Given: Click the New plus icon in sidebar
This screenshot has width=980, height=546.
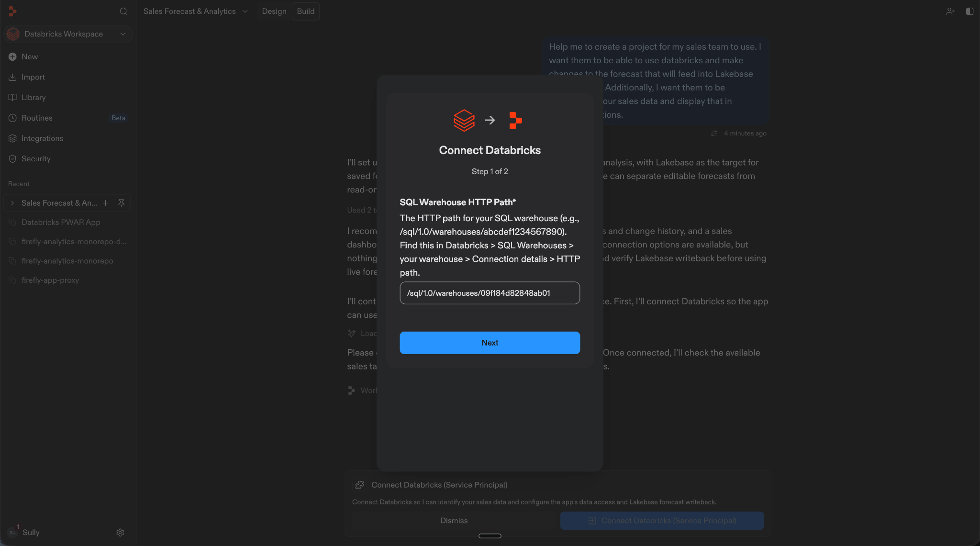Looking at the screenshot, I should 12,56.
